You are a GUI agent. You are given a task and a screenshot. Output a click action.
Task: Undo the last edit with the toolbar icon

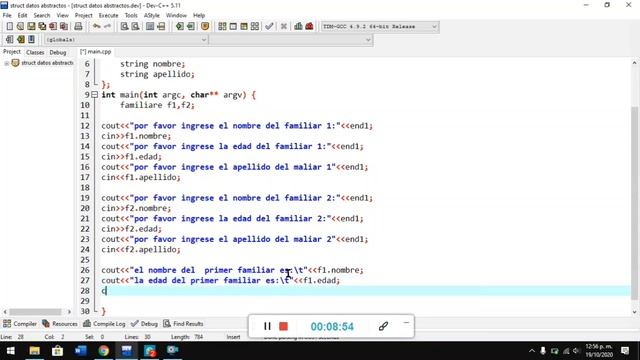click(97, 27)
